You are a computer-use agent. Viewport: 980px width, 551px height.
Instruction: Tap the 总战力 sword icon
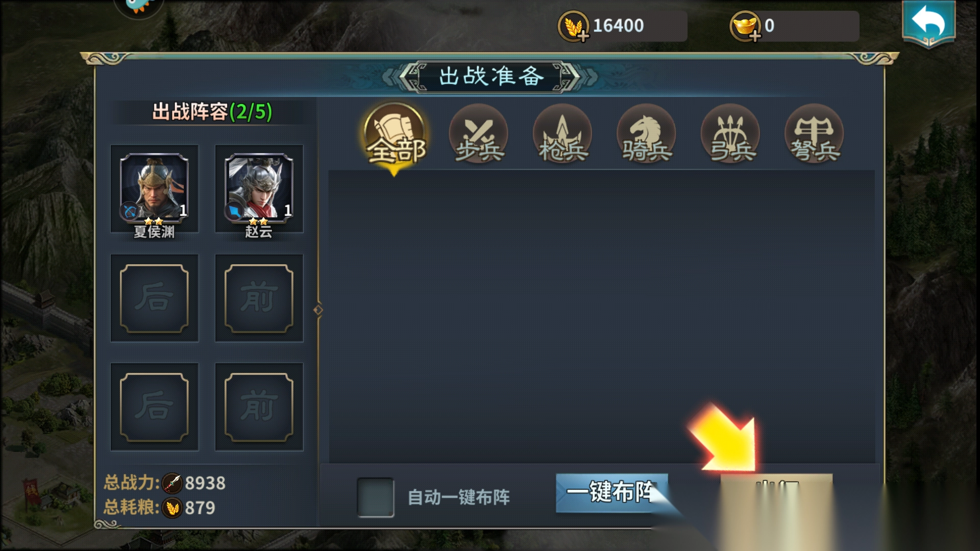click(172, 483)
